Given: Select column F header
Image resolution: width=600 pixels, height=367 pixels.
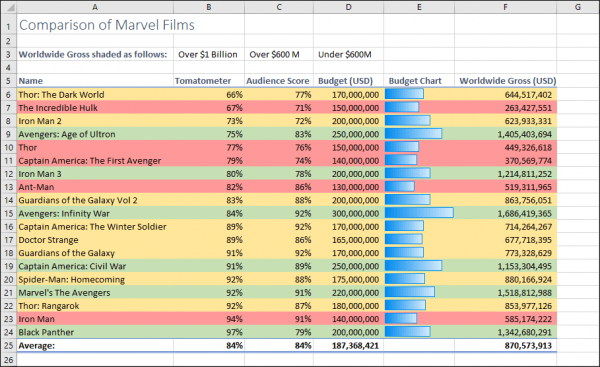Looking at the screenshot, I should [x=505, y=7].
